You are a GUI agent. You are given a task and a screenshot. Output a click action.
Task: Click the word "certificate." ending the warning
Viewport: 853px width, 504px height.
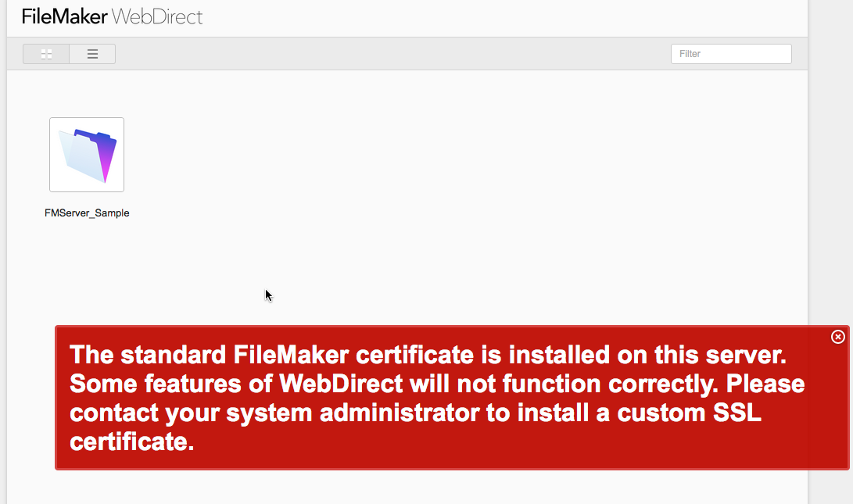131,441
